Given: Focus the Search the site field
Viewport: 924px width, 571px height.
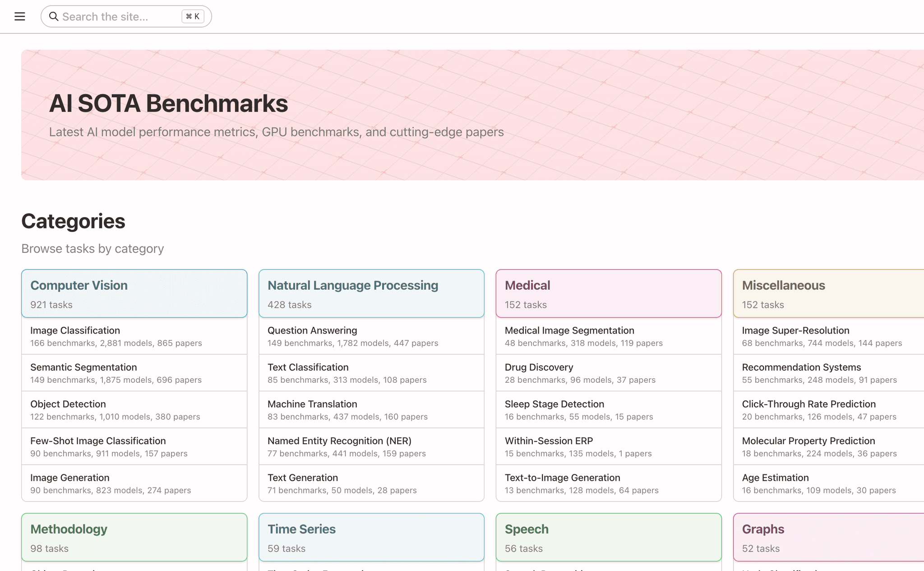Looking at the screenshot, I should pos(117,17).
